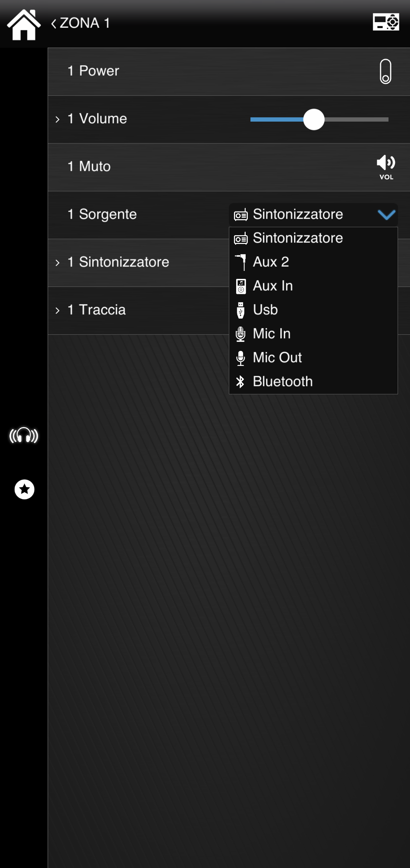This screenshot has height=868, width=410.
Task: Select Sintonizzatore in the open dropdown list
Action: (x=313, y=238)
